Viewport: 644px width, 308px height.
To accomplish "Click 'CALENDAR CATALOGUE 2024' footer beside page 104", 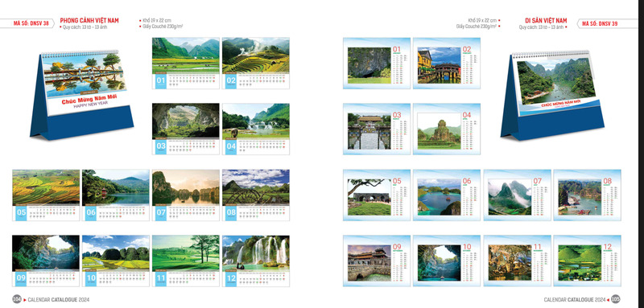I will coord(58,299).
